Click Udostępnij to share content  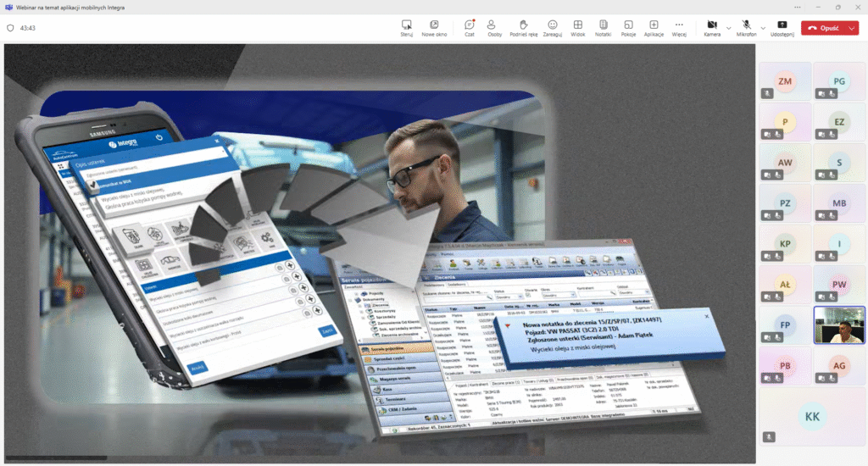(x=782, y=28)
